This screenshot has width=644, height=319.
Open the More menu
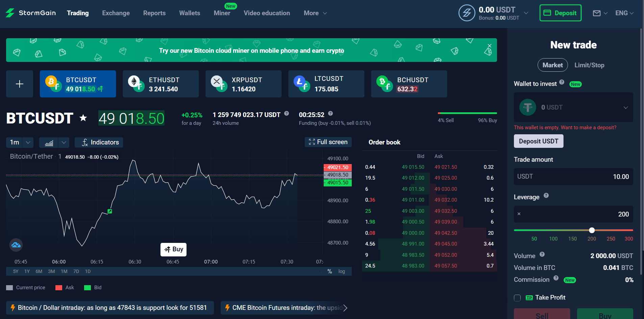point(315,13)
